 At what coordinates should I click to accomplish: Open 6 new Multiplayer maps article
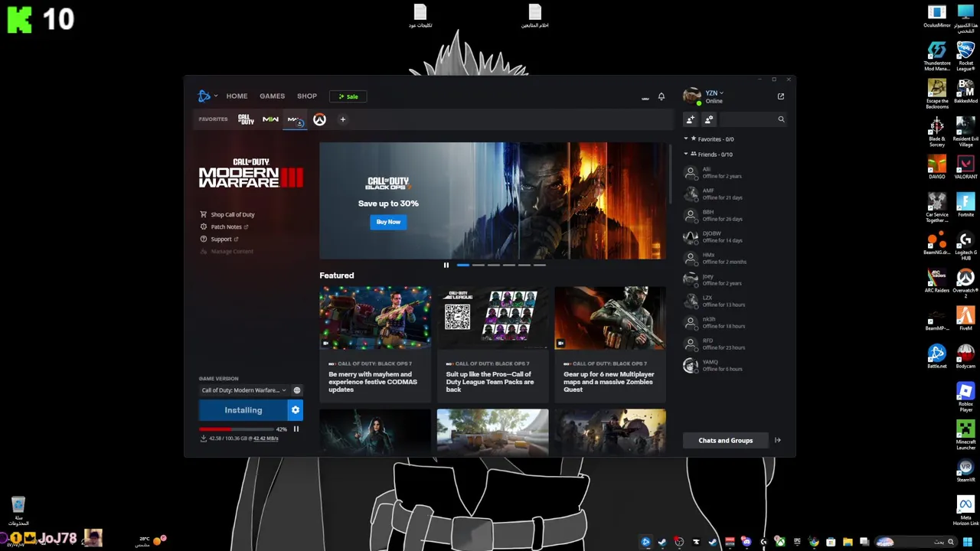pos(610,344)
